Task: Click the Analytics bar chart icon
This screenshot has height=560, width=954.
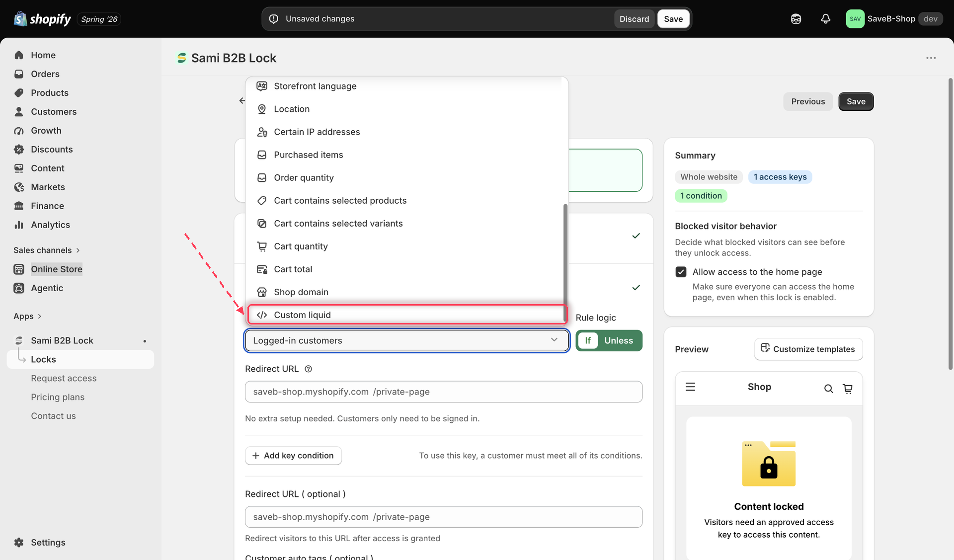Action: point(19,225)
